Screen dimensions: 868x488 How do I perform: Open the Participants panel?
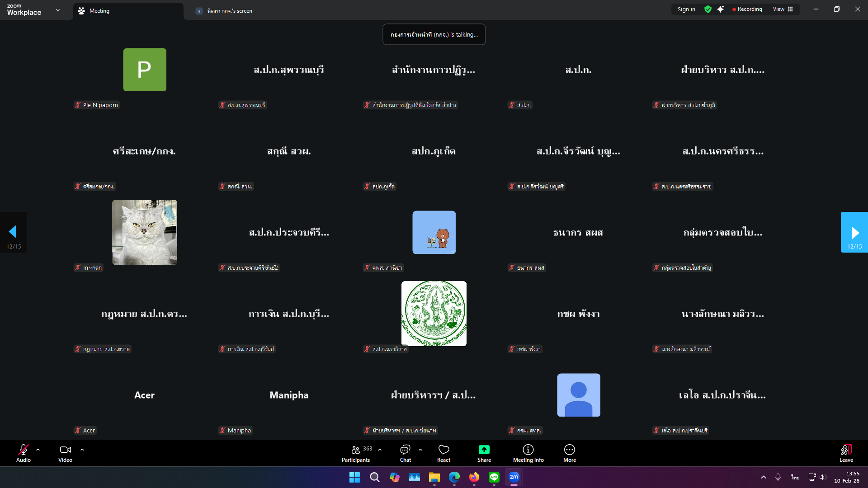[356, 453]
